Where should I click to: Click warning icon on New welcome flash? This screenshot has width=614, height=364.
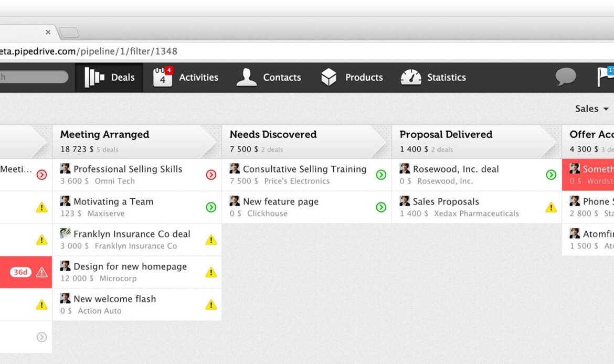[x=211, y=305]
